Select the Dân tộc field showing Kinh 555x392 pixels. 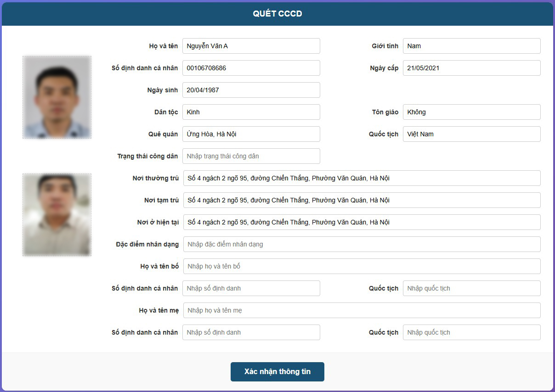251,112
